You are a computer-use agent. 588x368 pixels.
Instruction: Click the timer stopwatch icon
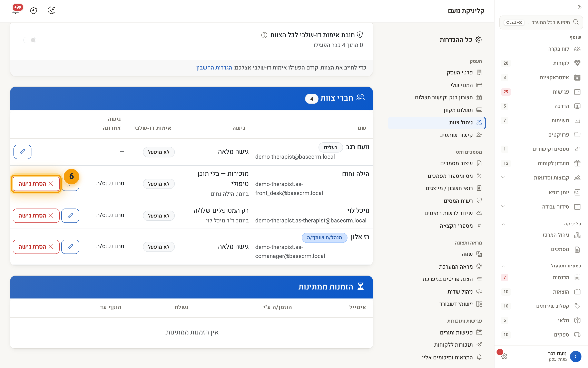(x=33, y=10)
